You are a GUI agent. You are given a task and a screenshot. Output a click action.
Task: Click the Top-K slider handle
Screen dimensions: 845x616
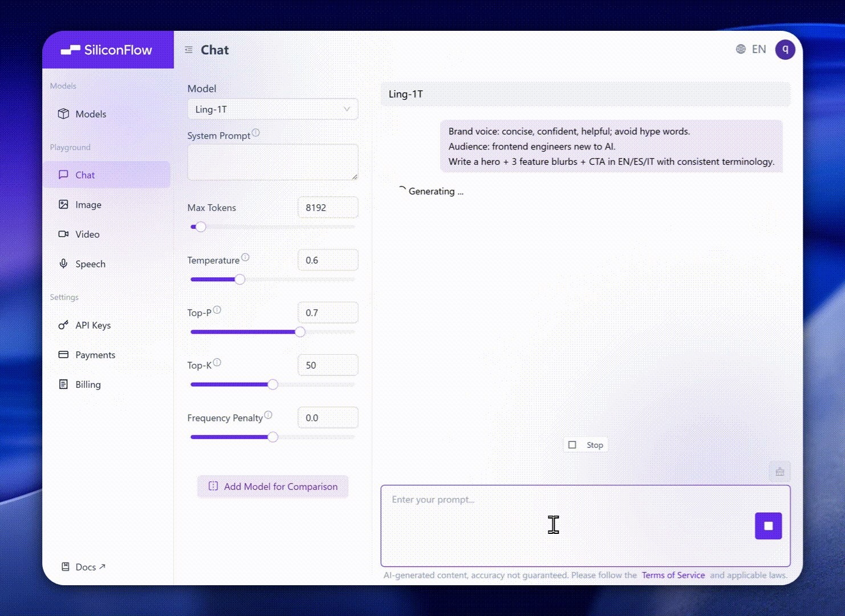point(273,384)
